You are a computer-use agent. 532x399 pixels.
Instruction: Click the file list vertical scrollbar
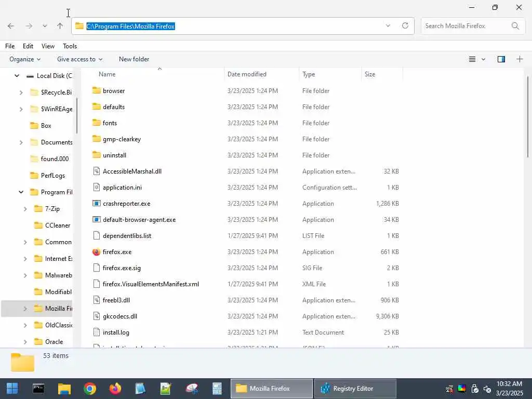(x=528, y=117)
